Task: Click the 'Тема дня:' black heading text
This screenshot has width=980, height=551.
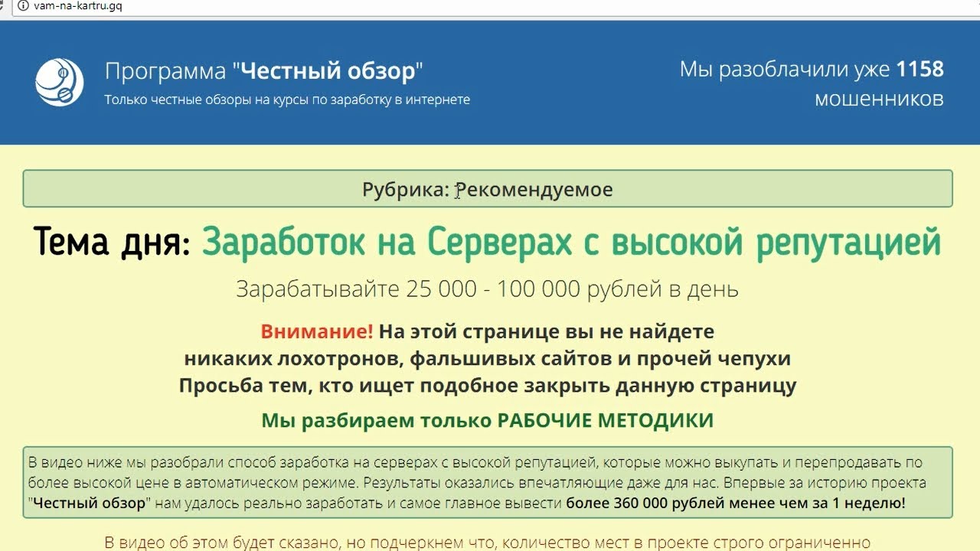Action: tap(112, 243)
